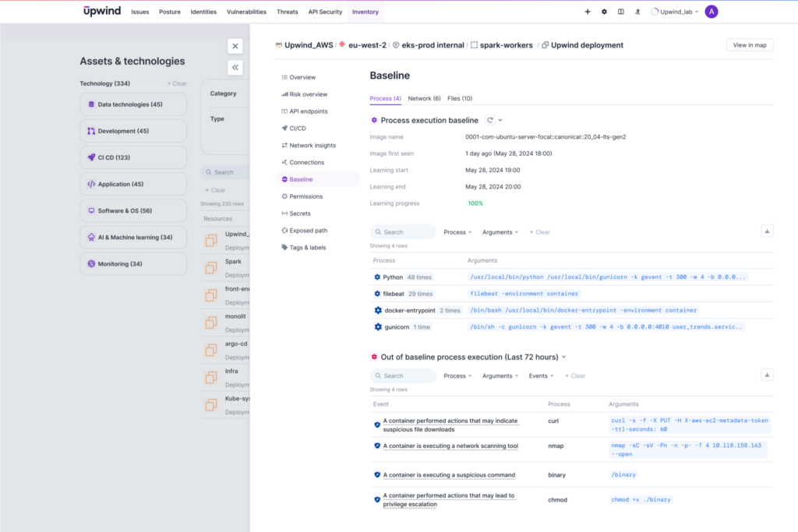Open the Vulnerabilities menu
The image size is (798, 532).
point(246,12)
